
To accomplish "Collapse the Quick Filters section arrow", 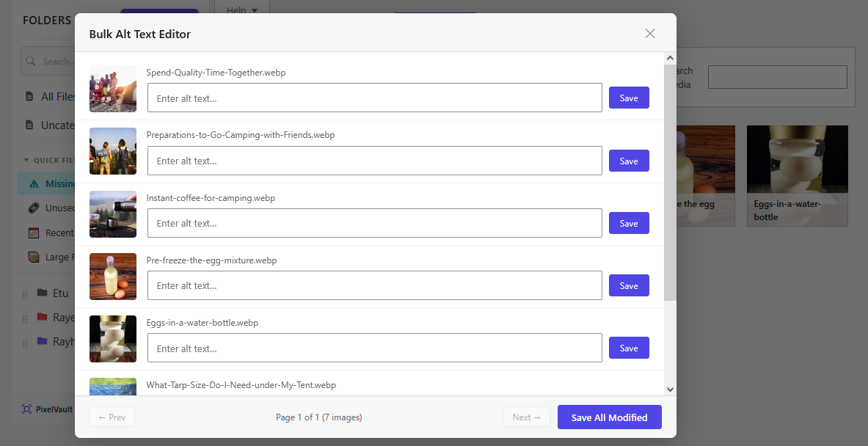I will click(26, 160).
